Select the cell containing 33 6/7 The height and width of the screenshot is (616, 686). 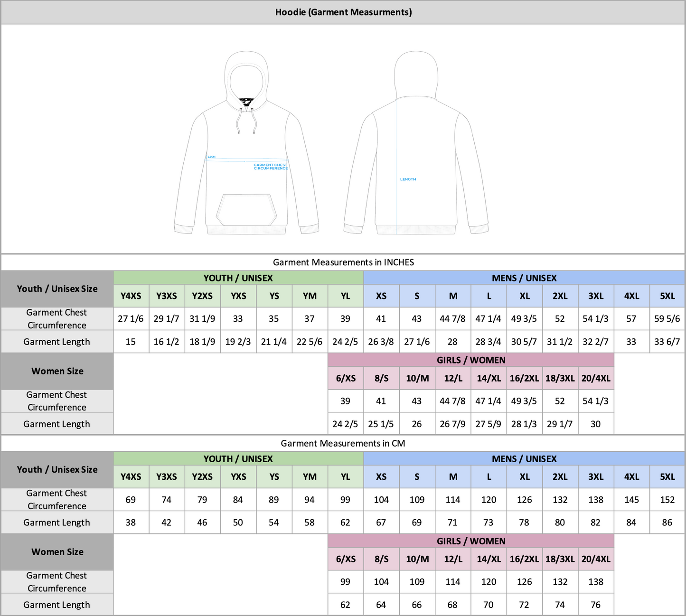click(667, 342)
